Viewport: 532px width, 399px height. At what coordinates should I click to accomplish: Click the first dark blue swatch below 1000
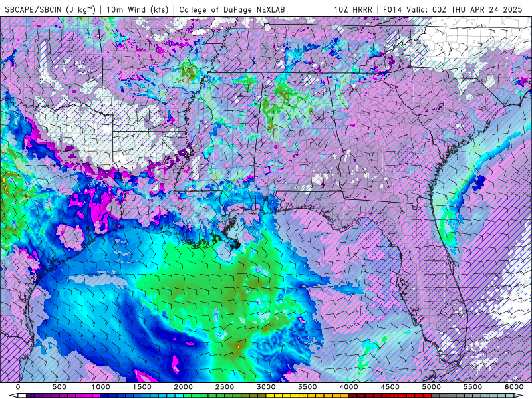click(104, 396)
